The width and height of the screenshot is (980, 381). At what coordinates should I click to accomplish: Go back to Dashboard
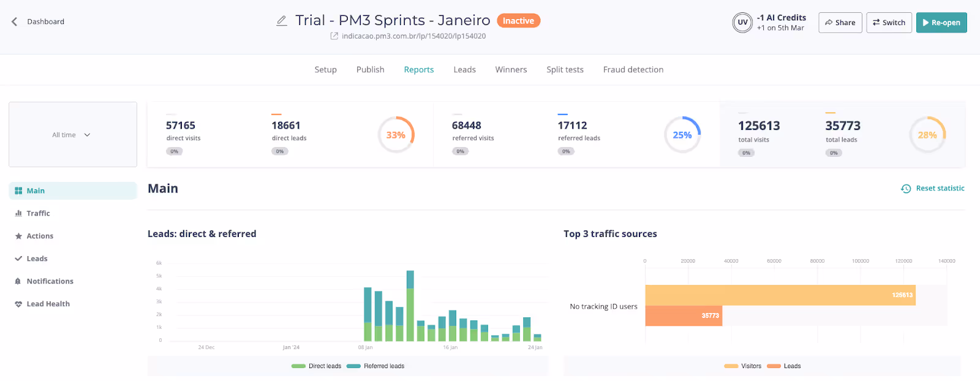click(x=46, y=21)
